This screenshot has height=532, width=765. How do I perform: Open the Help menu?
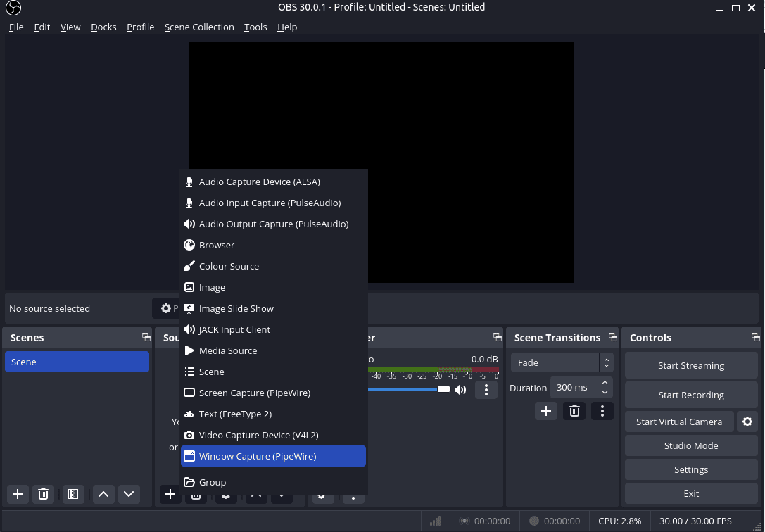(287, 27)
